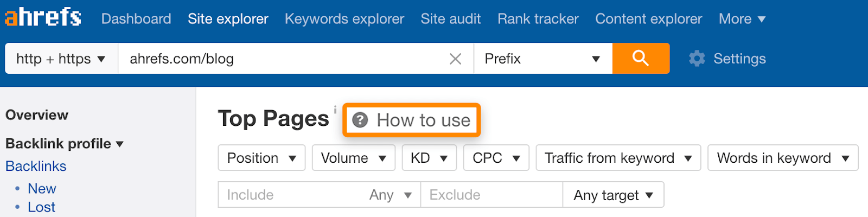The width and height of the screenshot is (868, 217).
Task: Click the orange search magnifier button
Action: click(x=641, y=59)
